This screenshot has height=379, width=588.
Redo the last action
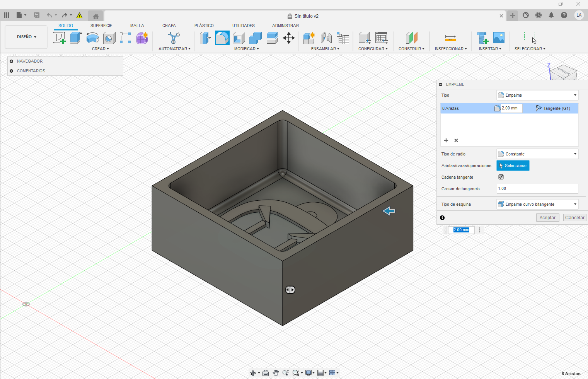[x=65, y=15]
